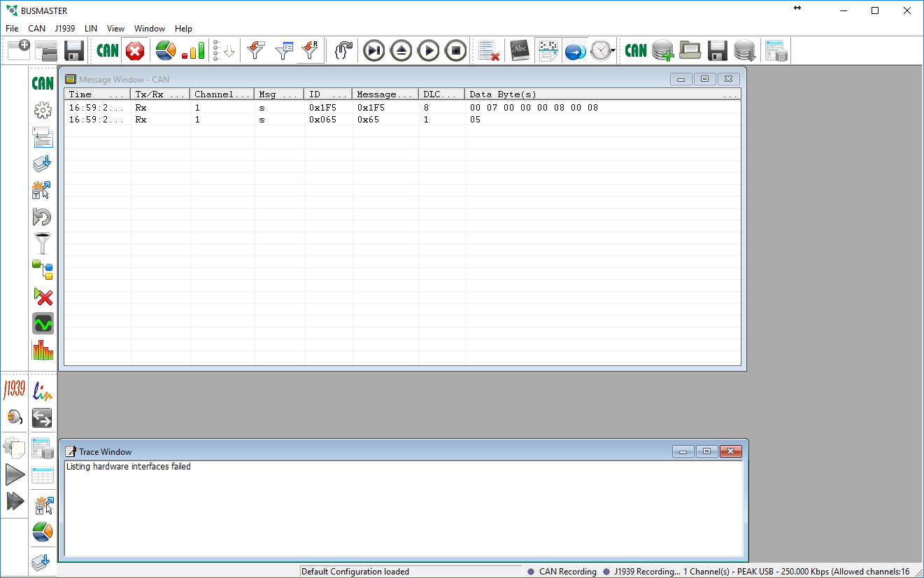The width and height of the screenshot is (924, 578).
Task: Click the red X disconnect icon in top toolbar
Action: [135, 50]
